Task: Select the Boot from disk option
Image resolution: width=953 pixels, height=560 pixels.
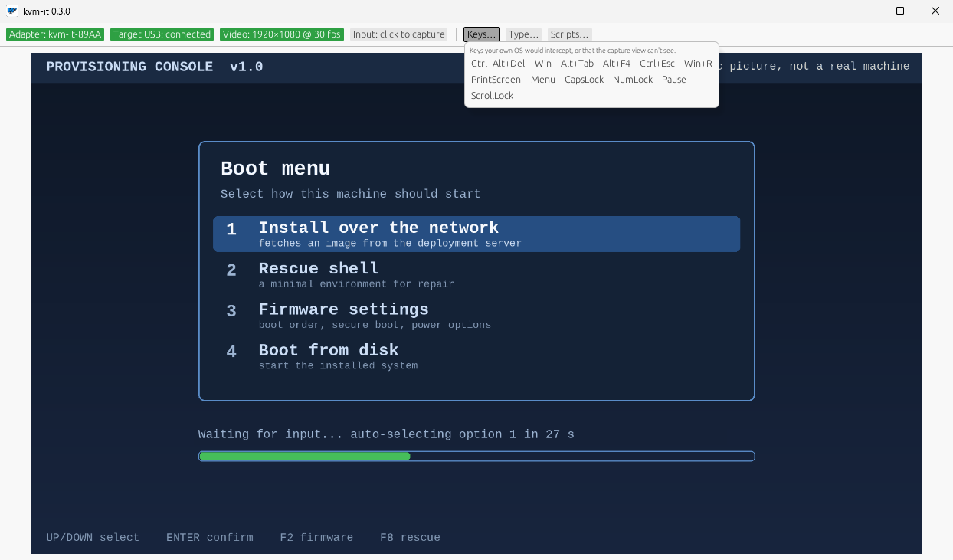Action: click(x=476, y=355)
